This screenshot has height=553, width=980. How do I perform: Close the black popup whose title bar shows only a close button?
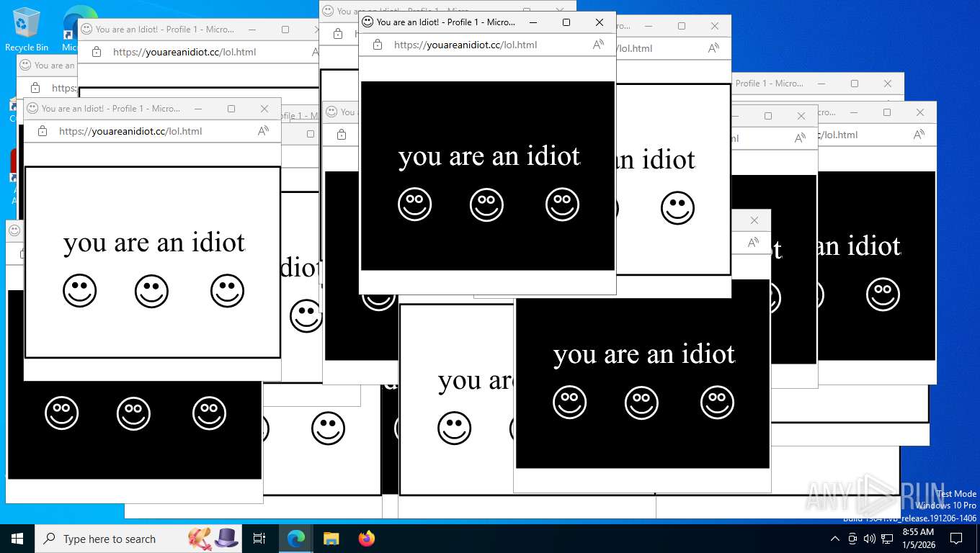tap(754, 220)
